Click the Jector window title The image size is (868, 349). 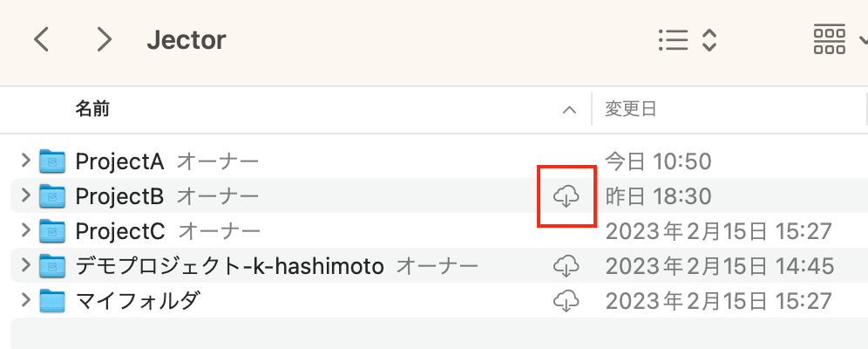pyautogui.click(x=186, y=40)
